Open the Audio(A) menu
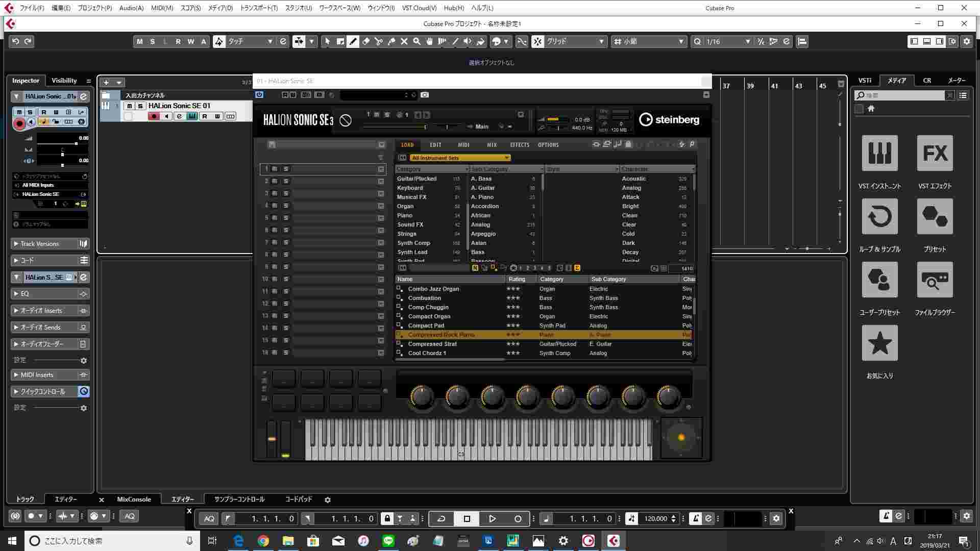Viewport: 980px width, 551px height. (131, 8)
